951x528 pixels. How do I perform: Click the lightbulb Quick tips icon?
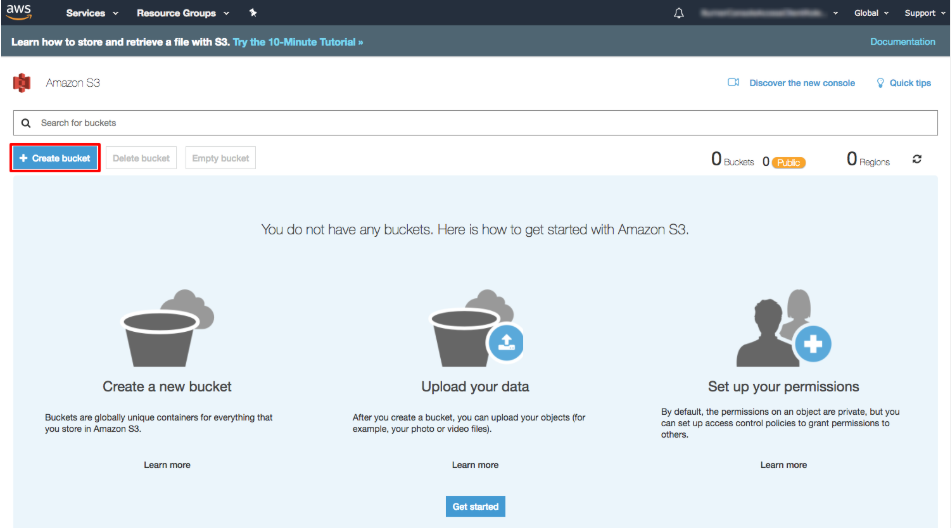[x=880, y=83]
